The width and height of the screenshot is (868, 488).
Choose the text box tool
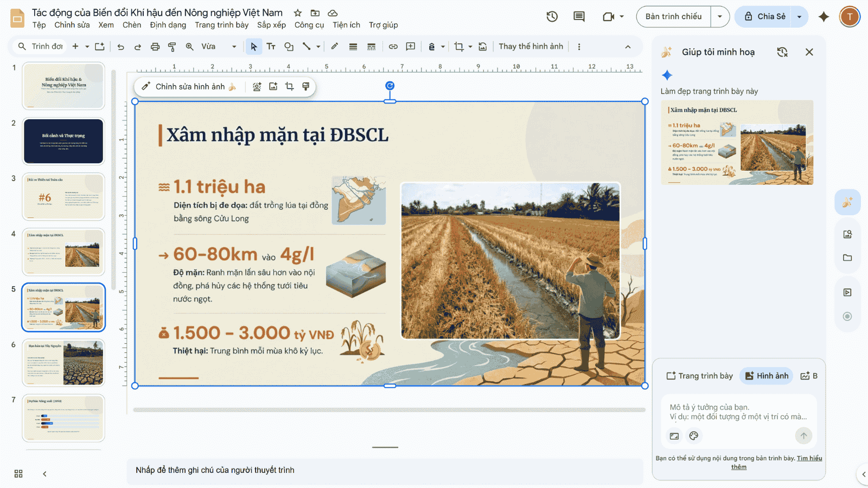click(x=271, y=47)
